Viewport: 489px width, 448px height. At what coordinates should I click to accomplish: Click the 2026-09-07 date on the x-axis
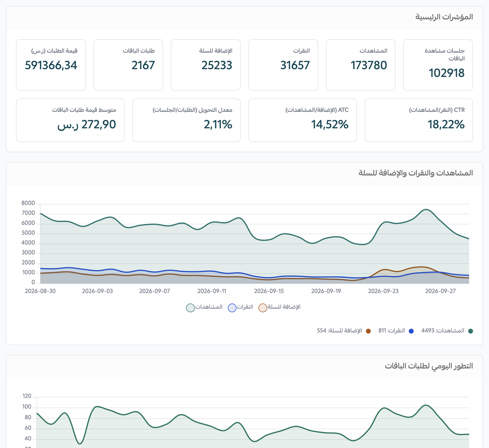tap(154, 291)
